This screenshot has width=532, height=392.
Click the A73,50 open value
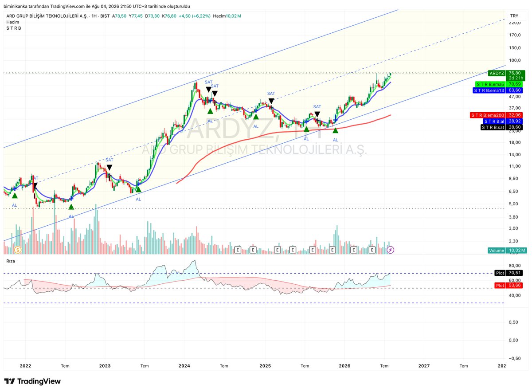point(120,16)
